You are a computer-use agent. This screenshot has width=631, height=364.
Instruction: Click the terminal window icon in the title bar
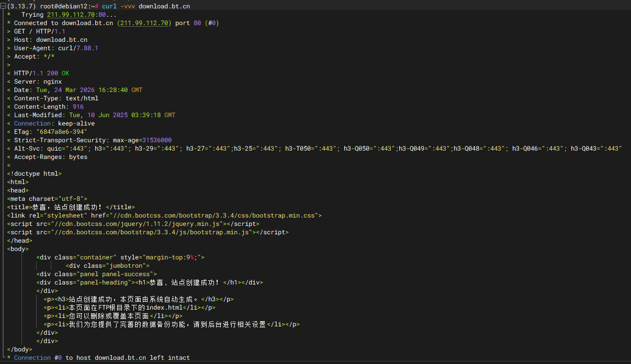tap(4, 6)
